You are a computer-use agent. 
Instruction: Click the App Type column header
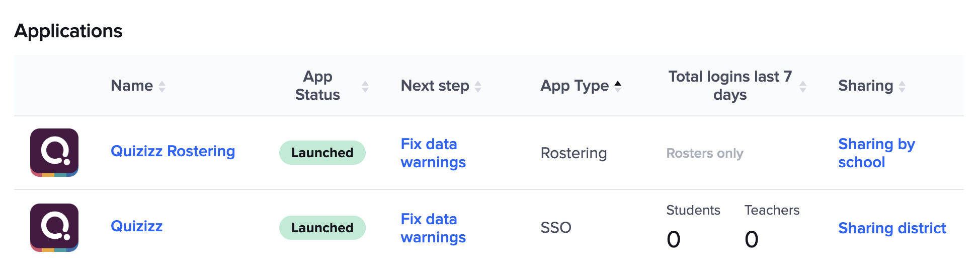575,86
